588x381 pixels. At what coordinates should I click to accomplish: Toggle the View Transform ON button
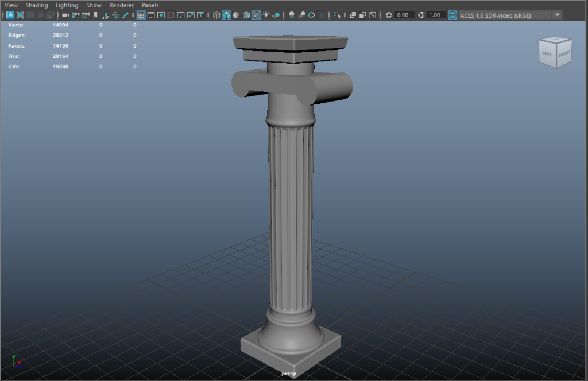[452, 15]
